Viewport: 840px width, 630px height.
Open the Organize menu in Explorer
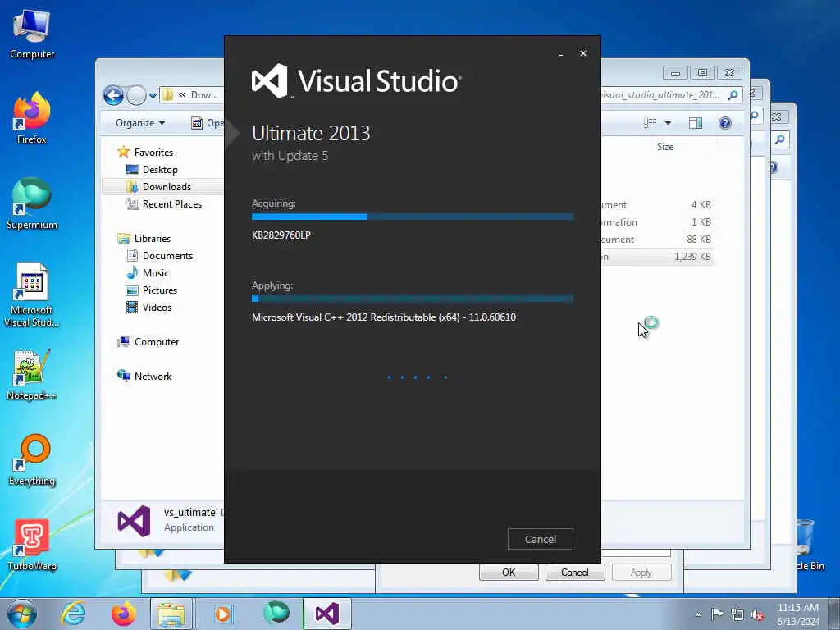139,123
